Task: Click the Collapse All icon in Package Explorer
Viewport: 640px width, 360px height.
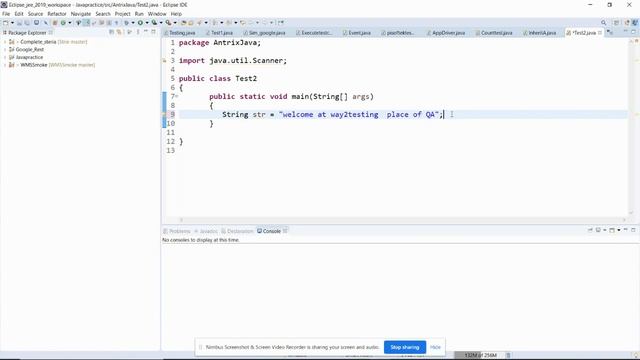Action: [x=111, y=32]
